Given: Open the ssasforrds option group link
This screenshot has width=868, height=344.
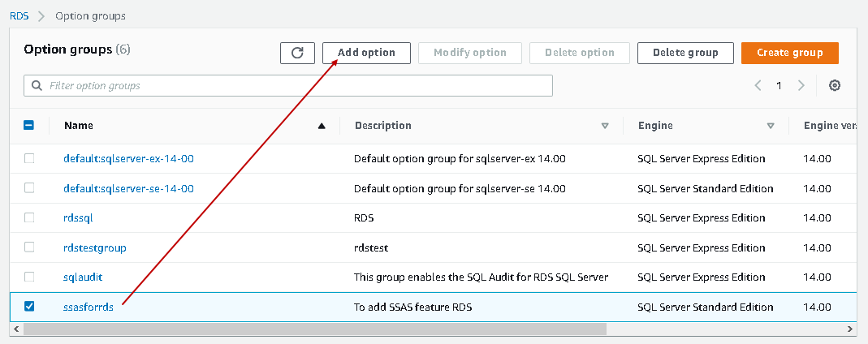Looking at the screenshot, I should coord(89,307).
